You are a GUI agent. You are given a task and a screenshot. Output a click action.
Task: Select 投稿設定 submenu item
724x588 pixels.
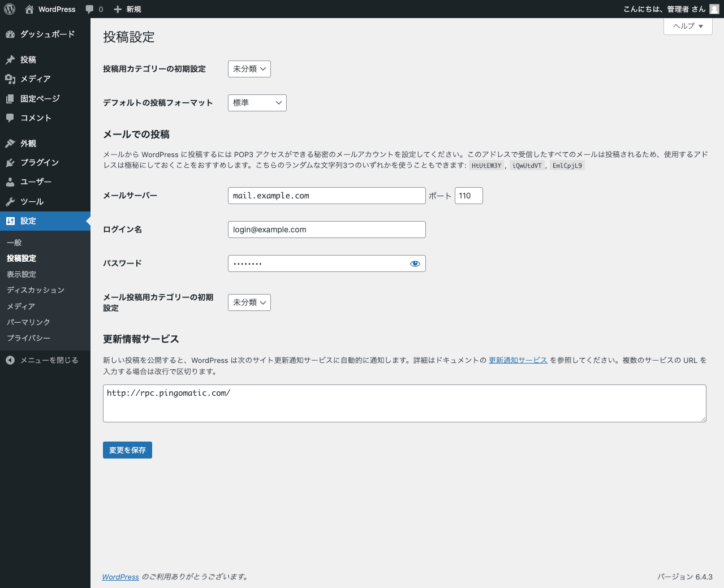pos(21,258)
